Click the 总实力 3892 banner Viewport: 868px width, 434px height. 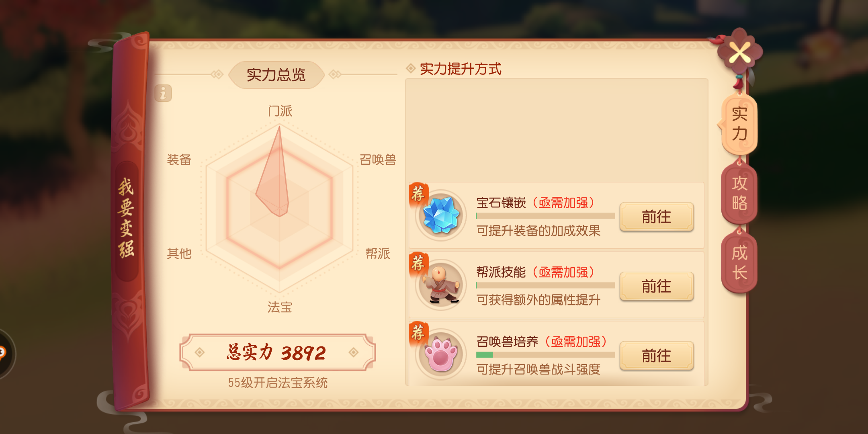point(278,352)
